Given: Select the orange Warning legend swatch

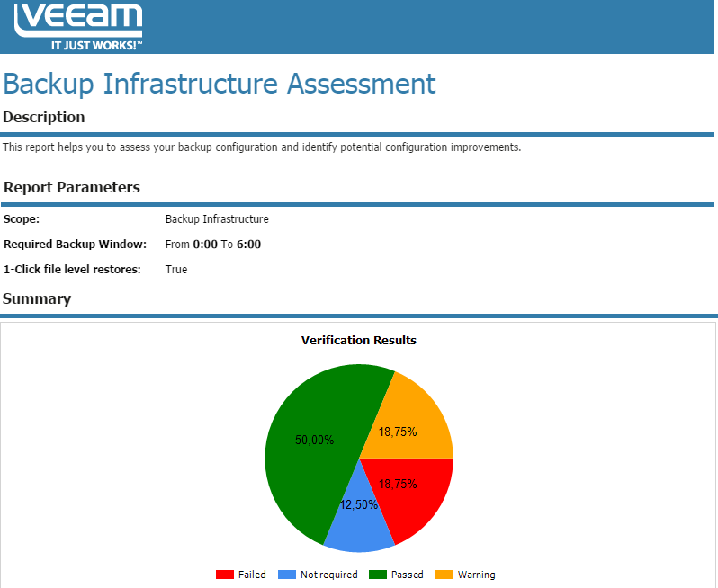Looking at the screenshot, I should [444, 575].
